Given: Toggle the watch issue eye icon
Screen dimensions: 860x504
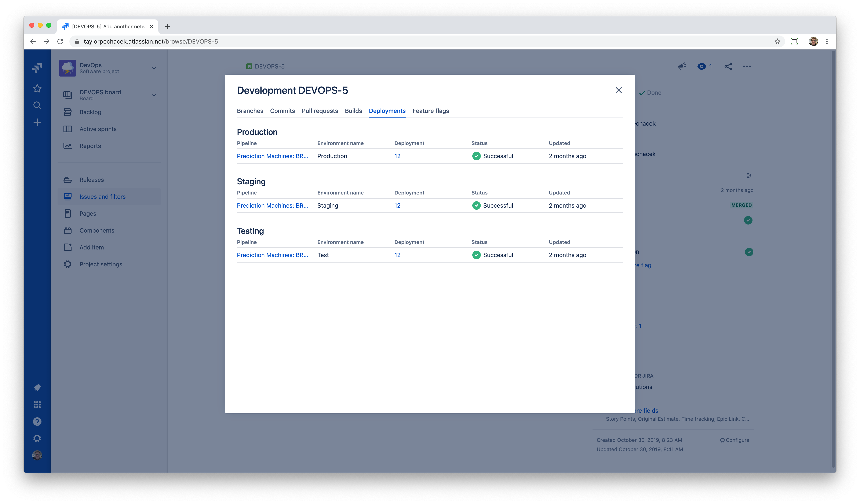Looking at the screenshot, I should tap(702, 67).
